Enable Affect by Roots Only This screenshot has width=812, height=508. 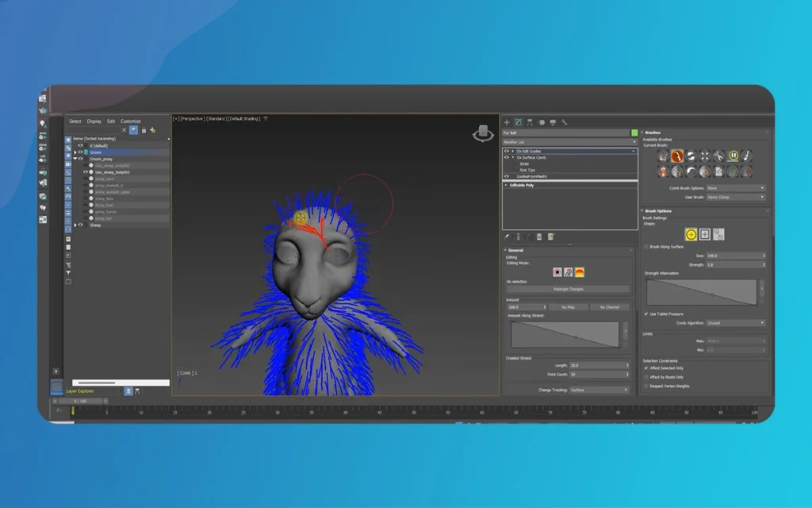pyautogui.click(x=646, y=377)
